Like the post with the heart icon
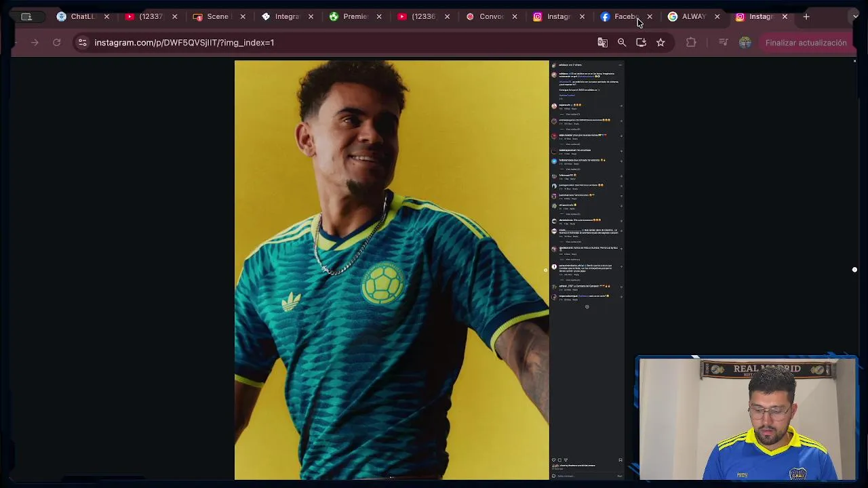Screen dimensions: 868x488 pyautogui.click(x=553, y=460)
